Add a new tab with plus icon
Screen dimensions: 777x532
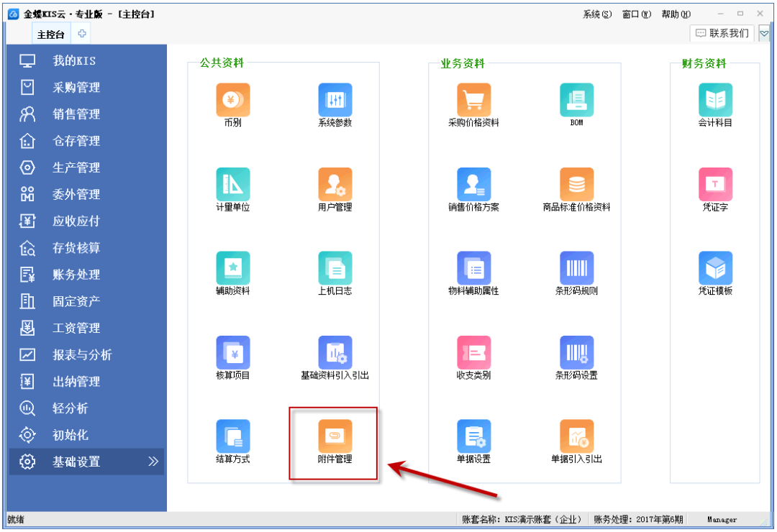tap(82, 34)
